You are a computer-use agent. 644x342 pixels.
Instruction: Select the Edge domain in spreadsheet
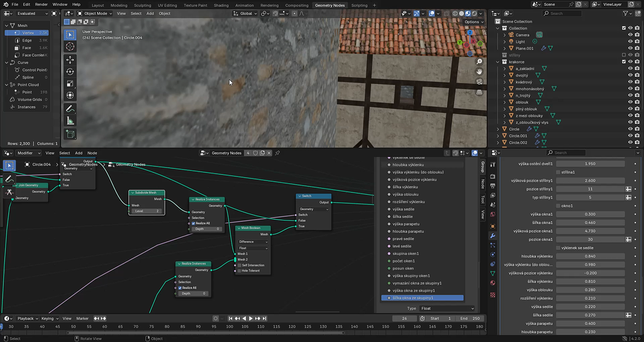[27, 40]
